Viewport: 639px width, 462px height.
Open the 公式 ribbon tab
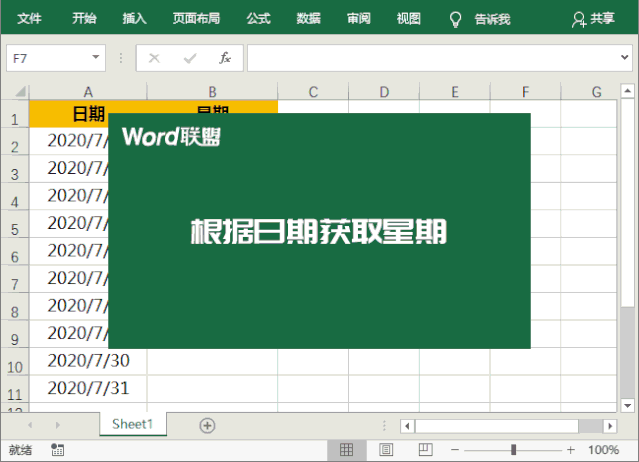(258, 19)
